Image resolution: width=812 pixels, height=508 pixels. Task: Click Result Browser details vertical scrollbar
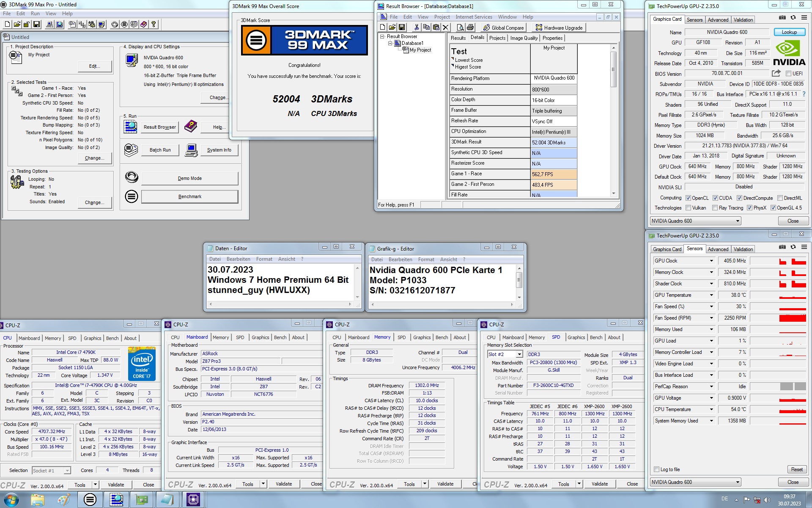pyautogui.click(x=613, y=121)
